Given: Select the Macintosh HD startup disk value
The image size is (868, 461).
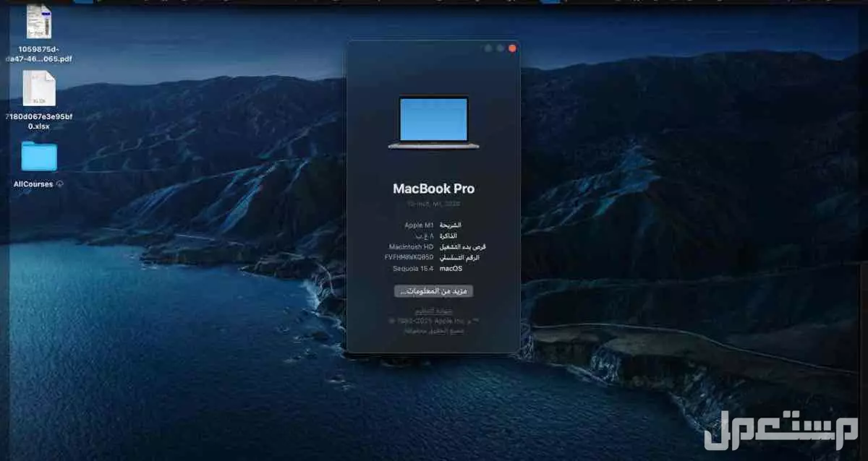Looking at the screenshot, I should (x=411, y=246).
